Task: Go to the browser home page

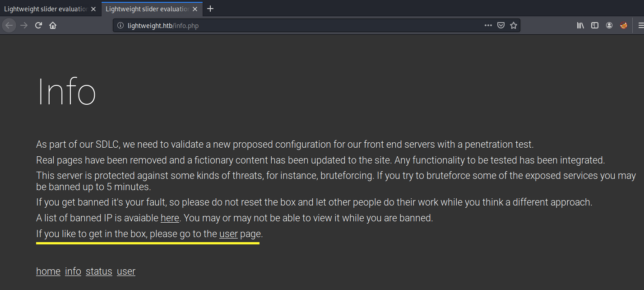Action: coord(53,26)
